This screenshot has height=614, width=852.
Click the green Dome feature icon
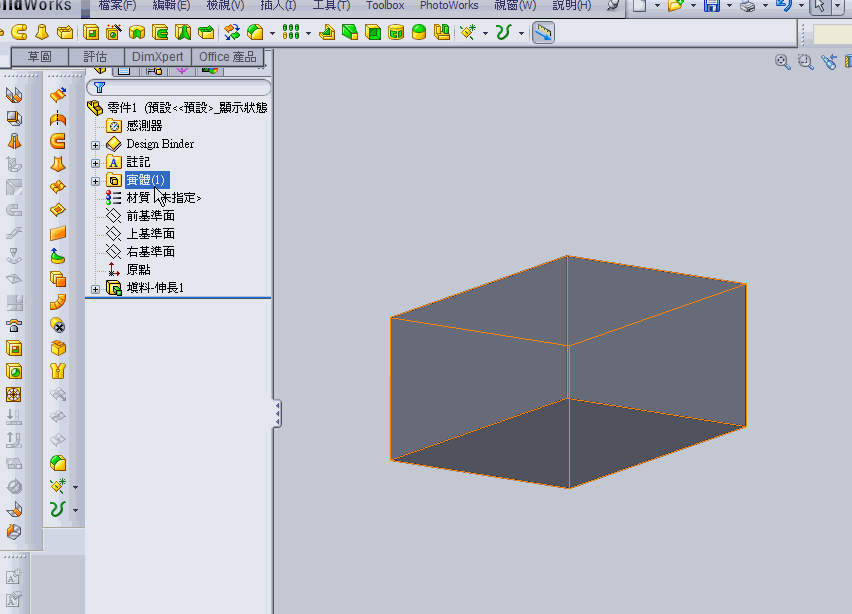[419, 33]
